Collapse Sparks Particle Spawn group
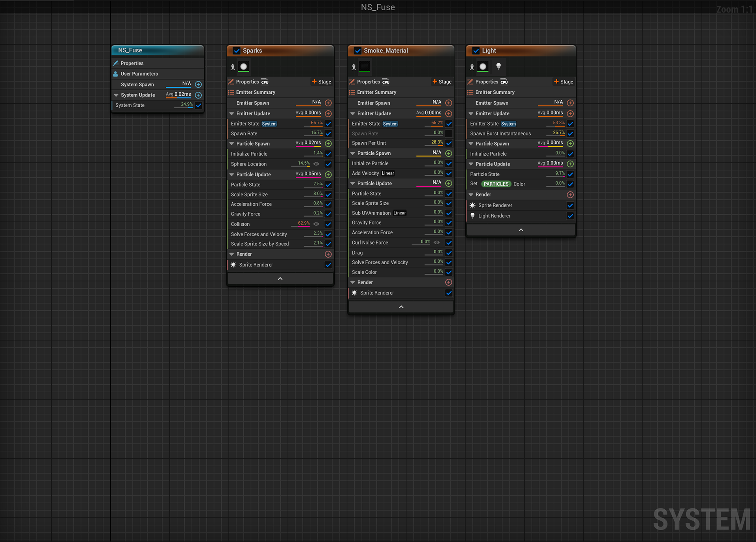Viewport: 756px width, 542px height. click(x=232, y=144)
